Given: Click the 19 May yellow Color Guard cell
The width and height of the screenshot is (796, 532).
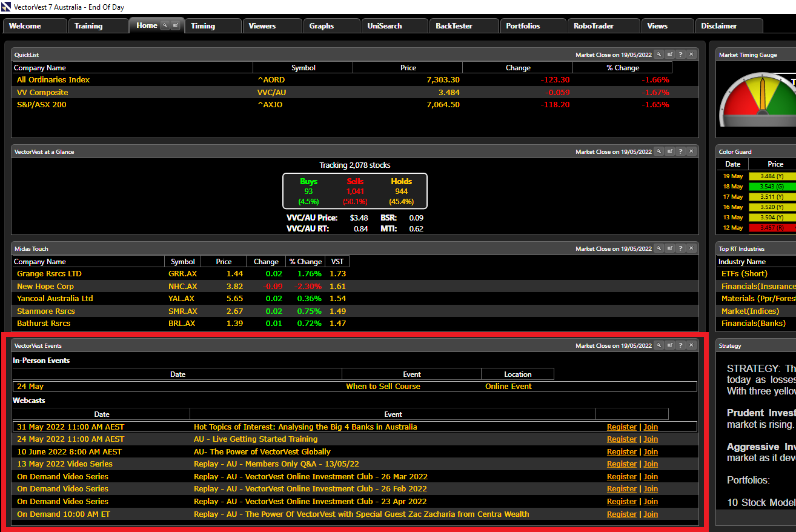Looking at the screenshot, I should pos(772,176).
